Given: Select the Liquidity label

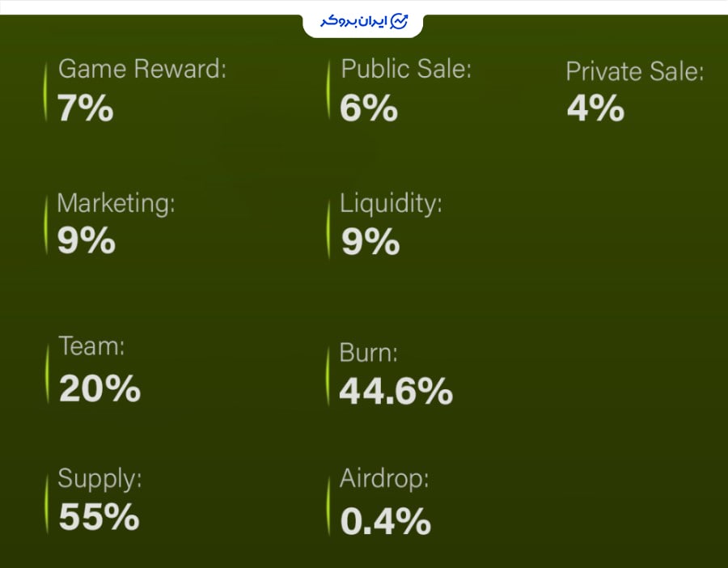Looking at the screenshot, I should pos(391,204).
